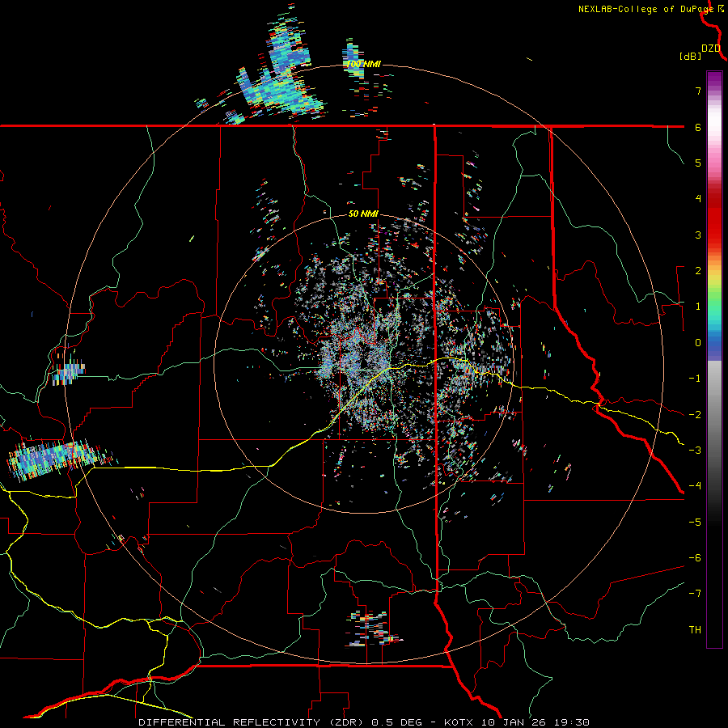Click the -7 dB scale label
The width and height of the screenshot is (728, 728).
coord(695,594)
